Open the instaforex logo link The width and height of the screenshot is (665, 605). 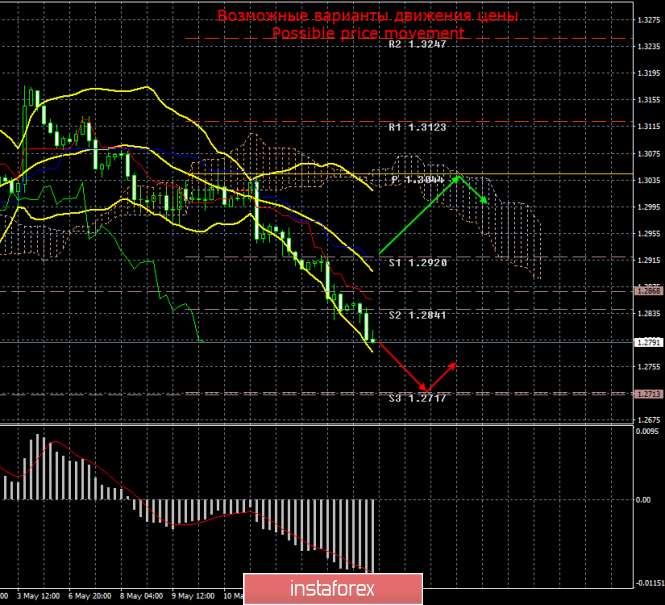pos(333,589)
